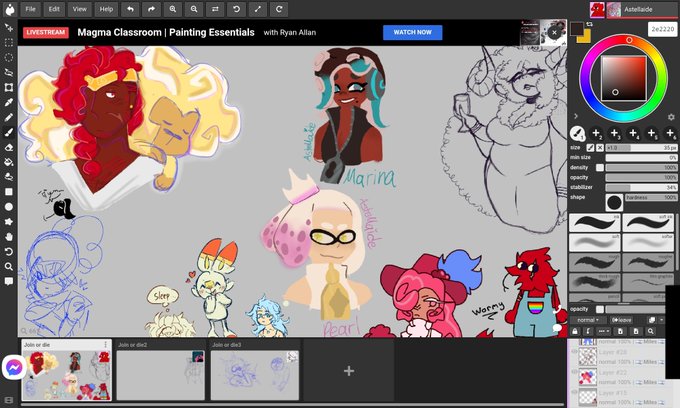The height and width of the screenshot is (408, 680).
Task: Click the Undo arrow in top toolbar
Action: [130, 9]
